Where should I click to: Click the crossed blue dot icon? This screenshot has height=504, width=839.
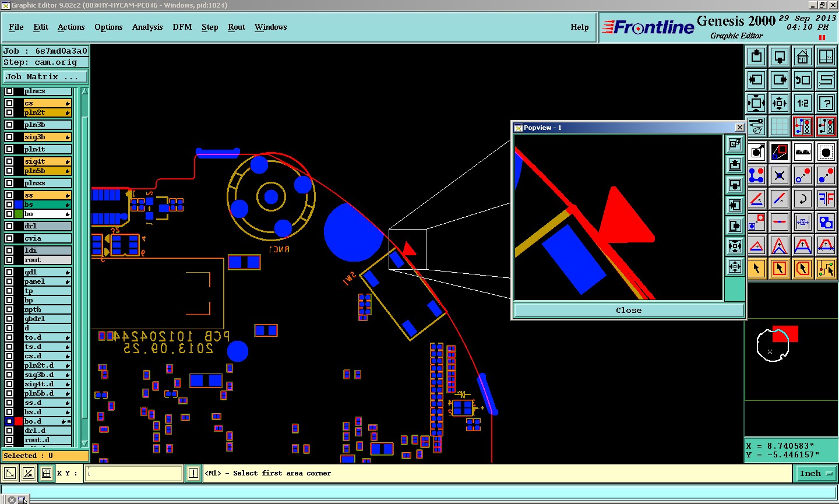coord(780,175)
